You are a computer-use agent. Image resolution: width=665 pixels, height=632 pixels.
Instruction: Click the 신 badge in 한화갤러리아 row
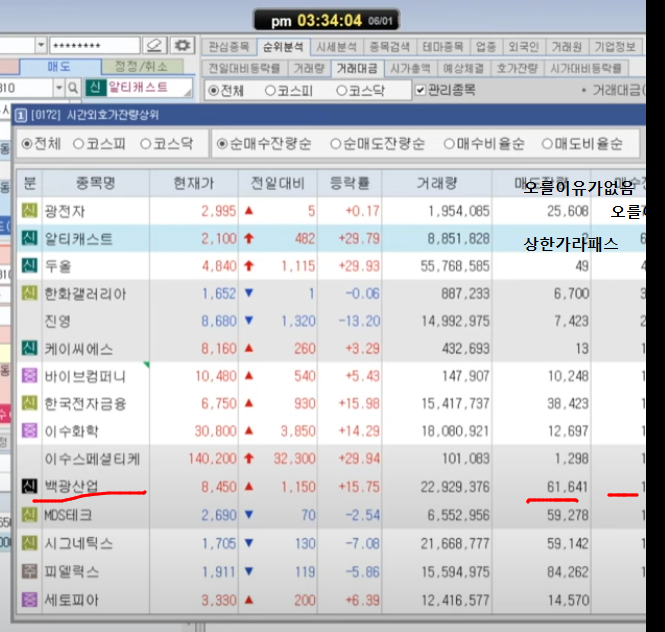[29, 293]
